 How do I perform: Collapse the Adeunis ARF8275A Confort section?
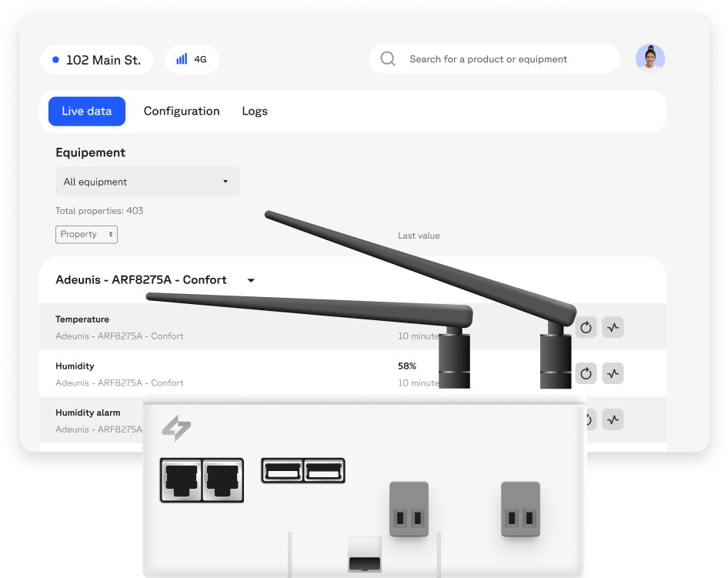pos(250,281)
